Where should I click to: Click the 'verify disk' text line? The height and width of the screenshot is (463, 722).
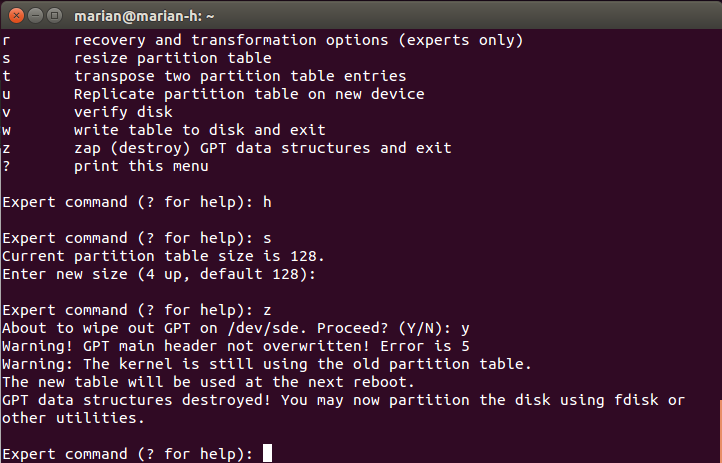(87, 112)
